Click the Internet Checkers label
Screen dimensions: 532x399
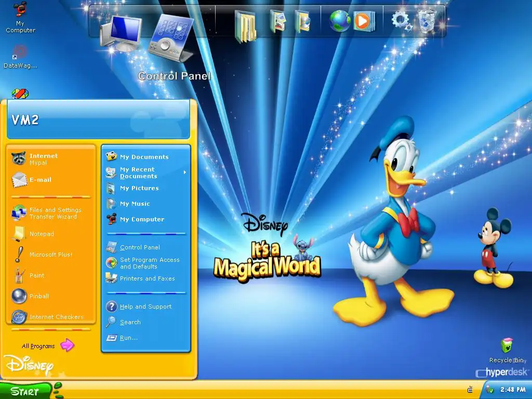tap(56, 317)
